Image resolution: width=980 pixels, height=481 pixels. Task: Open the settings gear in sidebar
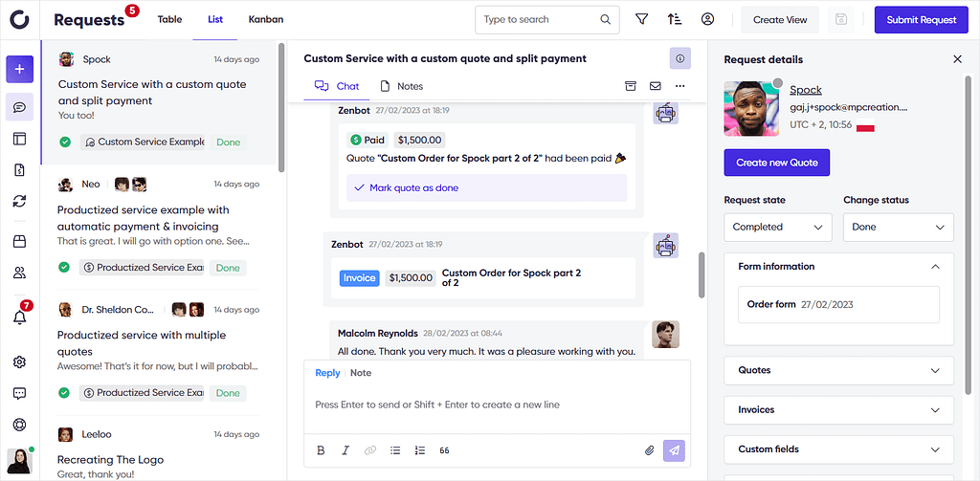(19, 361)
